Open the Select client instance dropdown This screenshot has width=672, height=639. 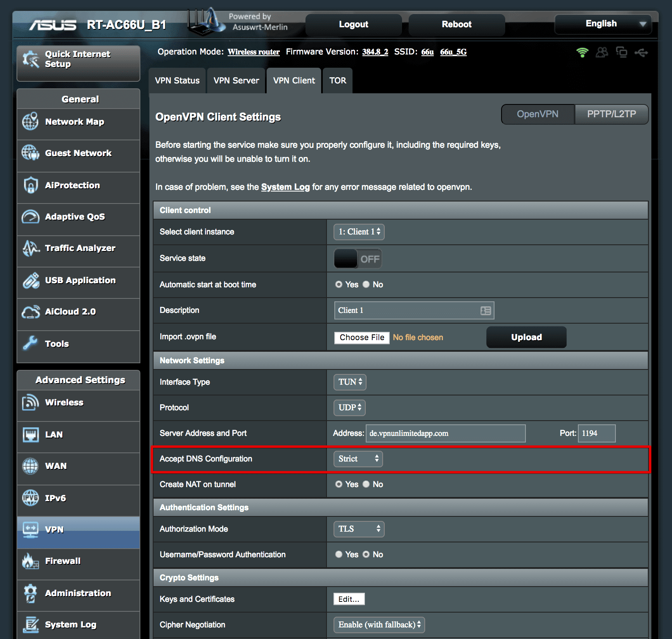[358, 232]
